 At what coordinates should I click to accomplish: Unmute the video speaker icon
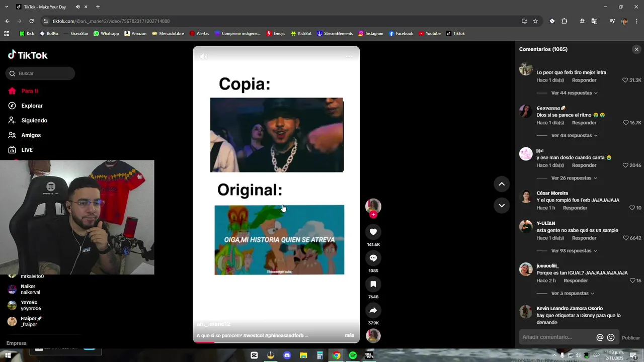coord(203,56)
